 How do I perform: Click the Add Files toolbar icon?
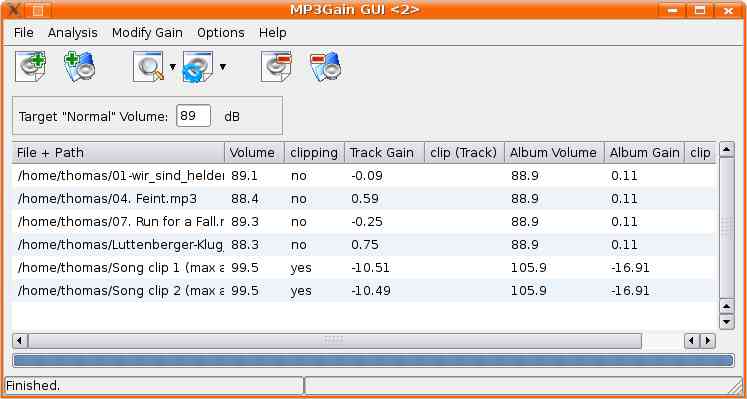30,67
